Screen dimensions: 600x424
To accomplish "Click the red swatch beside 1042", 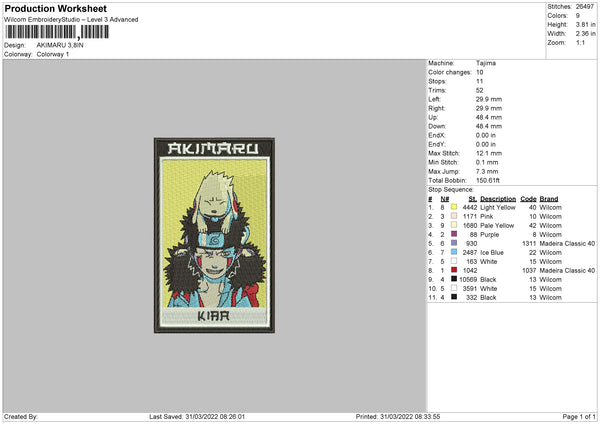I will pyautogui.click(x=454, y=270).
